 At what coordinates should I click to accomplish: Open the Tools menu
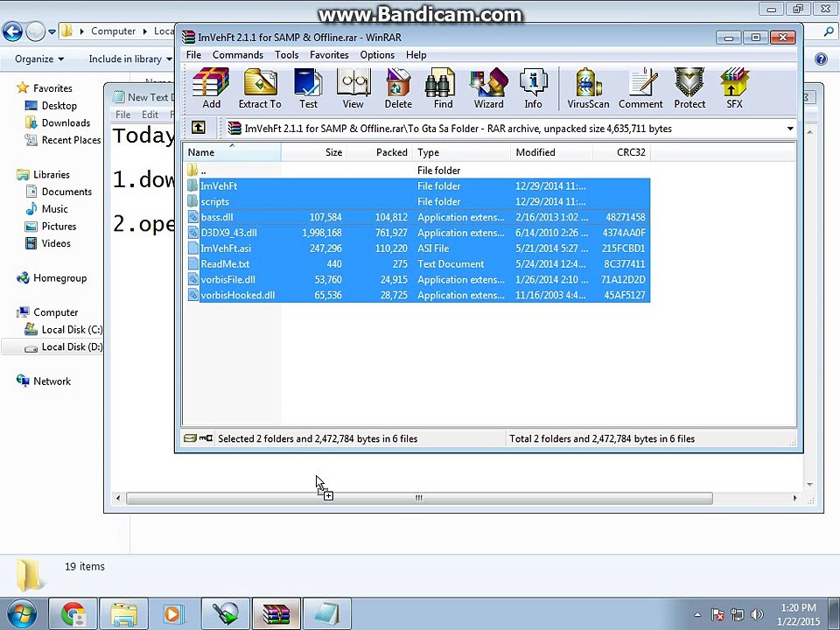pyautogui.click(x=287, y=54)
